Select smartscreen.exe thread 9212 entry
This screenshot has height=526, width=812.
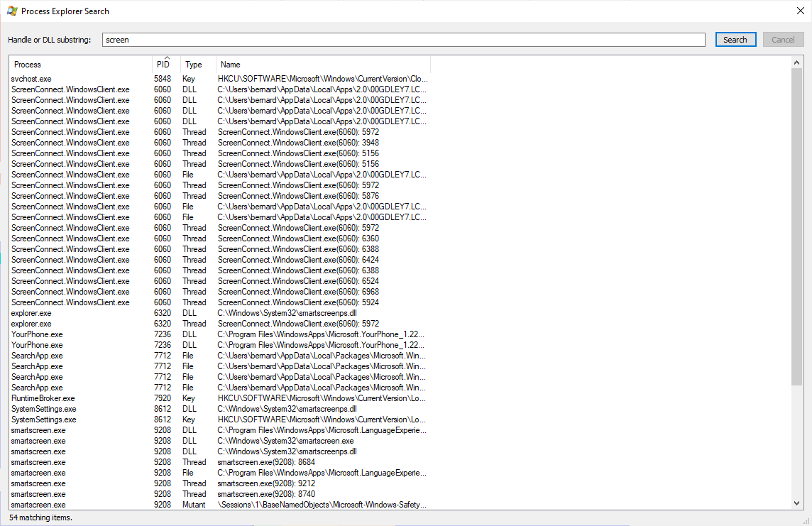pyautogui.click(x=266, y=483)
